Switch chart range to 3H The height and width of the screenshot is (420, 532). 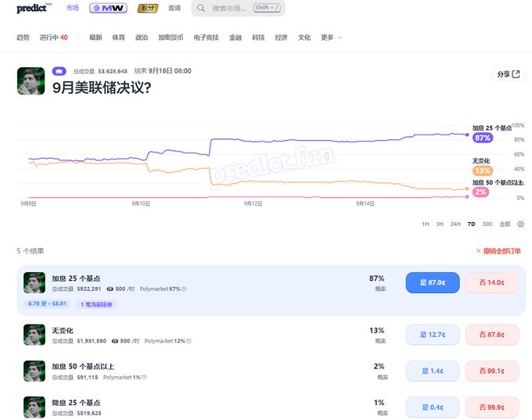pyautogui.click(x=440, y=224)
